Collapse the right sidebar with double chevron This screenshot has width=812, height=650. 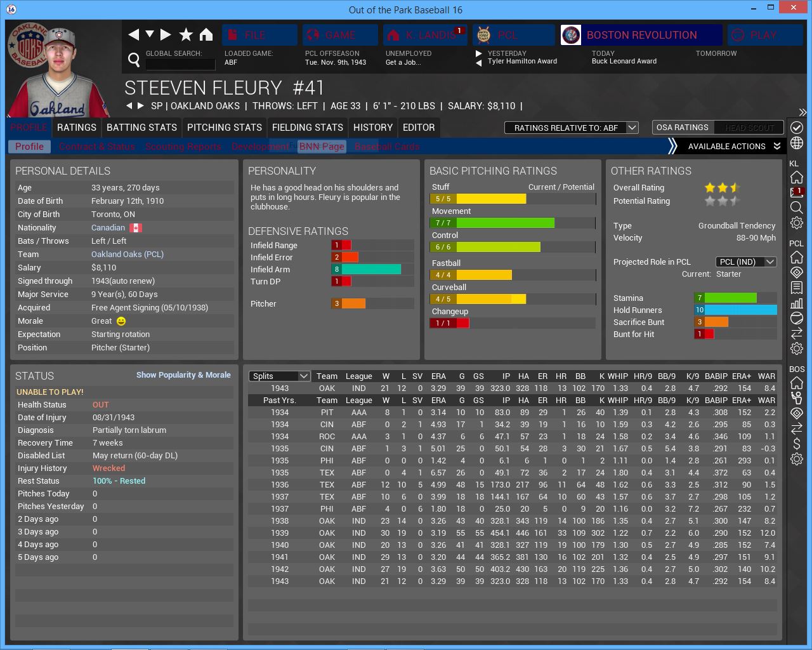802,112
